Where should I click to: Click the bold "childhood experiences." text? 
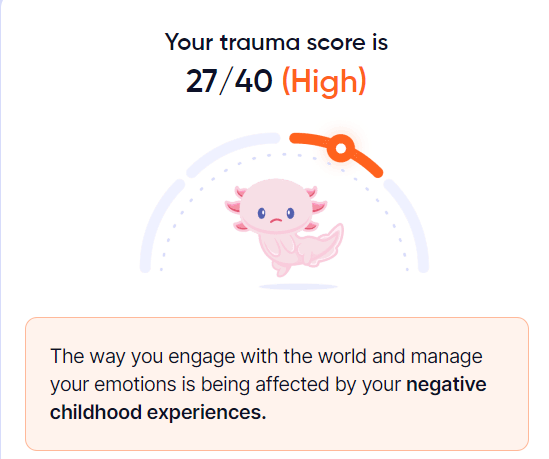click(158, 412)
